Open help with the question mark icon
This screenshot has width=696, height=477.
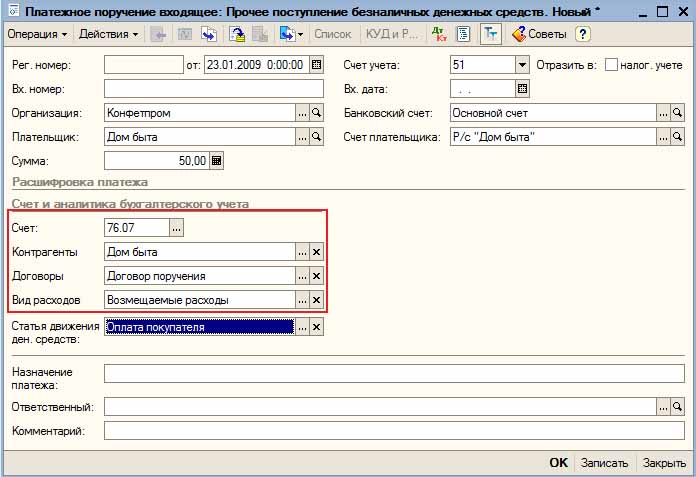[x=583, y=34]
